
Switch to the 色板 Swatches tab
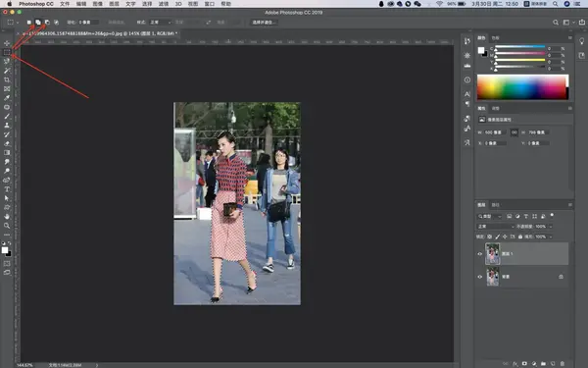(x=495, y=38)
